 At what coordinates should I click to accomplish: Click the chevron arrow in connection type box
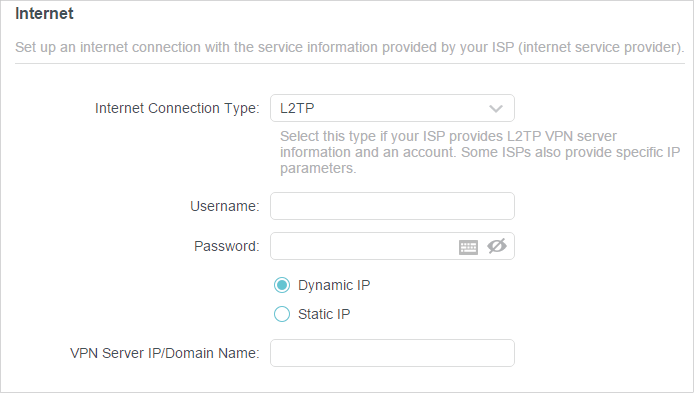coord(496,108)
